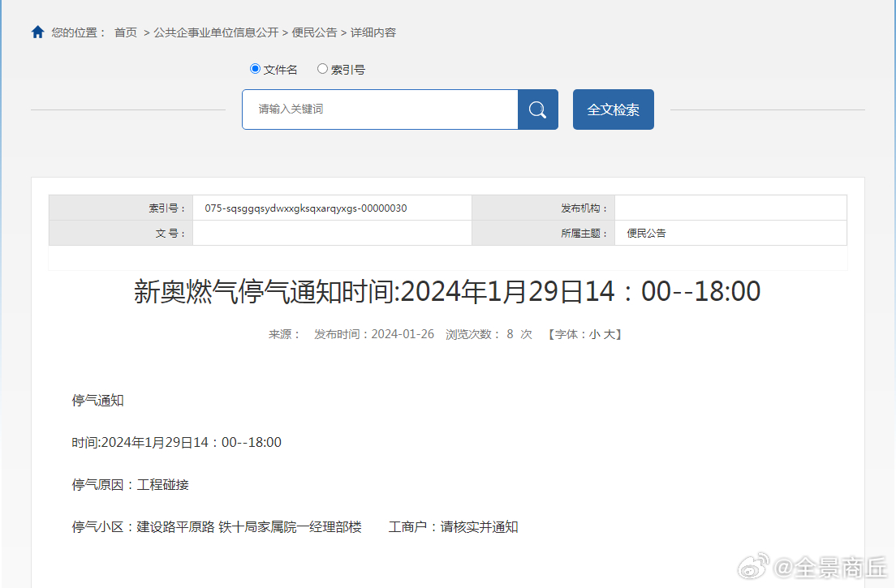Open the 首页 breadcrumb link

click(126, 32)
